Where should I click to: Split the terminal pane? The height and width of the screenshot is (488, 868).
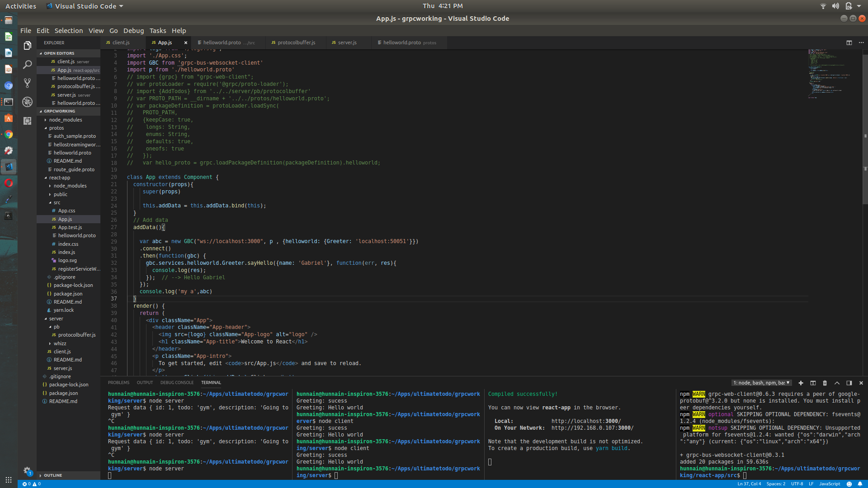[813, 383]
